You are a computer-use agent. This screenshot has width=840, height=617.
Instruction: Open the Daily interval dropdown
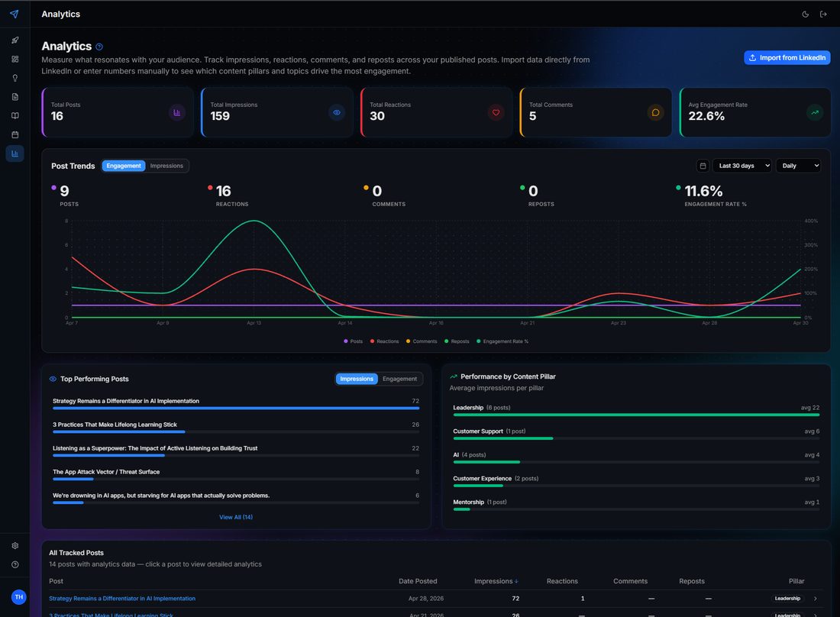click(798, 166)
